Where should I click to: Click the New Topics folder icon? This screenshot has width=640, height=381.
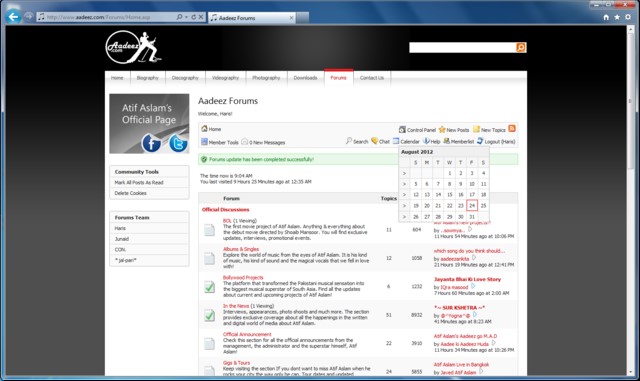point(476,129)
